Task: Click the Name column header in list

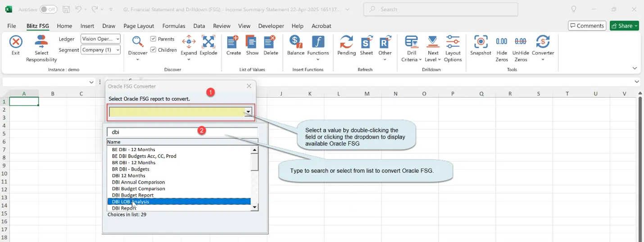Action: coord(182,142)
